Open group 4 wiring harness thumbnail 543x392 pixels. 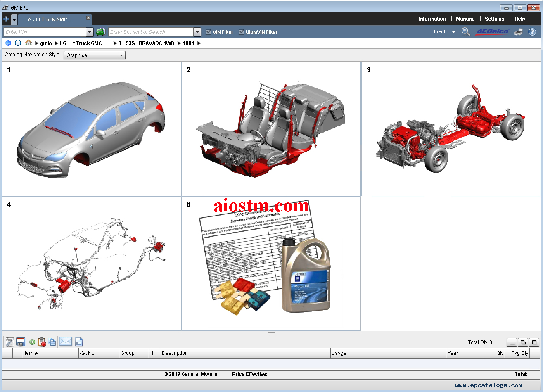point(92,264)
